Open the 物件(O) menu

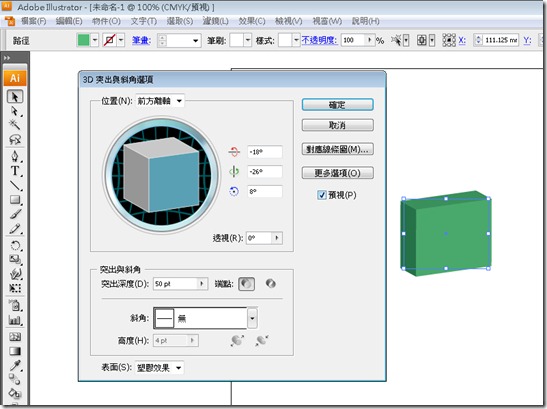106,21
